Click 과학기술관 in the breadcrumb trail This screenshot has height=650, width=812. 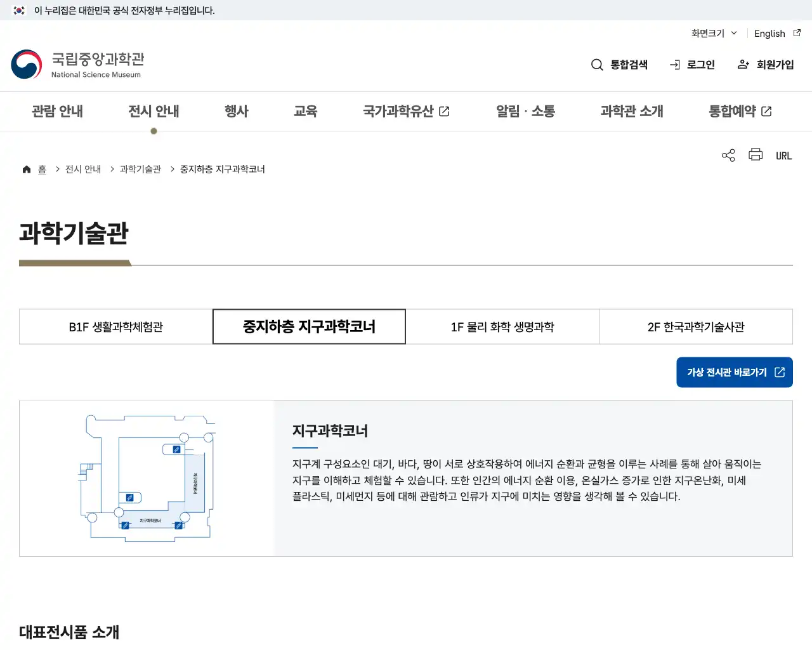[139, 169]
